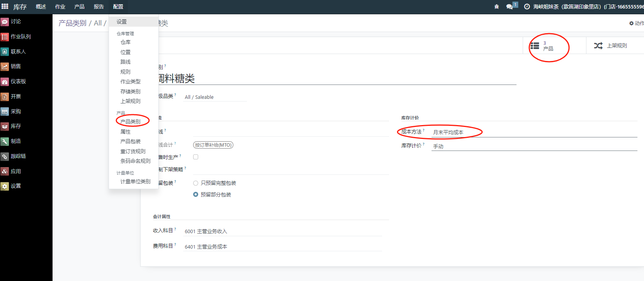644x281 pixels.
Task: Open the 成本方法 dropdown field
Action: [533, 132]
